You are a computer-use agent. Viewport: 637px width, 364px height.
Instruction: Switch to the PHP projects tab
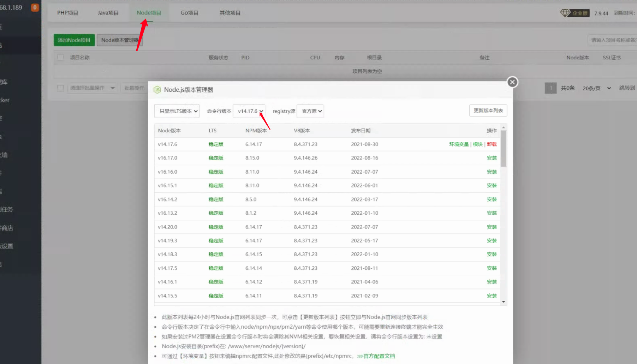pyautogui.click(x=68, y=13)
